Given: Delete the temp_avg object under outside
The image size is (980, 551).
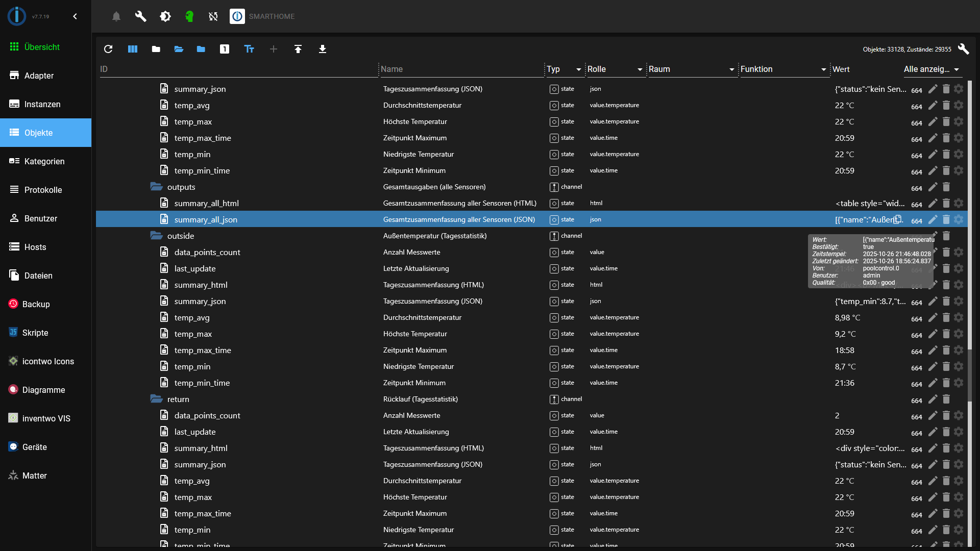Looking at the screenshot, I should click(946, 317).
